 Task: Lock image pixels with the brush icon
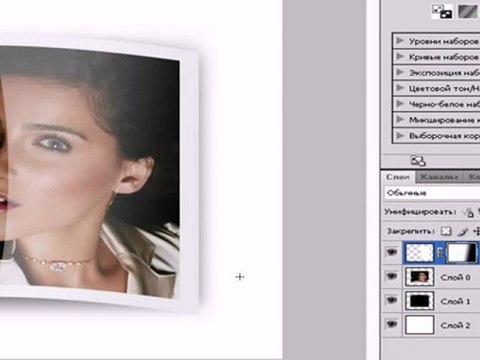(462, 231)
